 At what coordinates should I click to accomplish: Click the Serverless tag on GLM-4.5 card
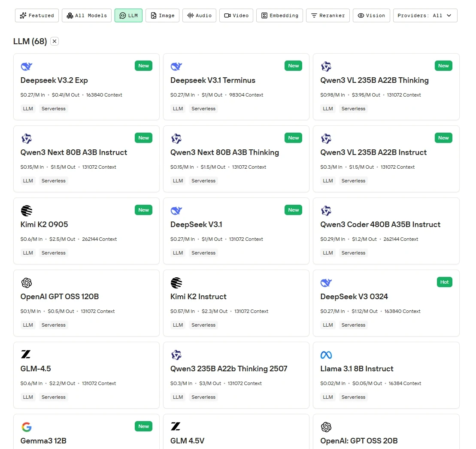click(x=53, y=397)
